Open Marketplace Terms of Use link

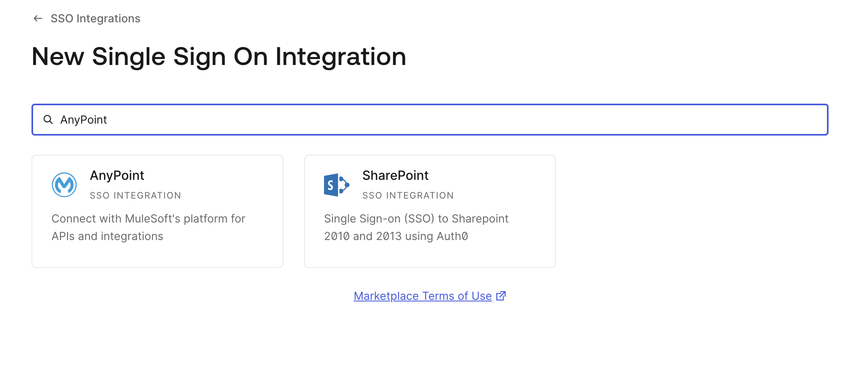click(422, 296)
